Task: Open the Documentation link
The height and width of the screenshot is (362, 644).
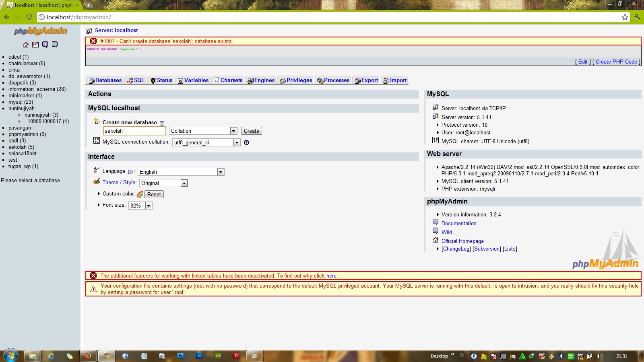Action: click(x=459, y=224)
